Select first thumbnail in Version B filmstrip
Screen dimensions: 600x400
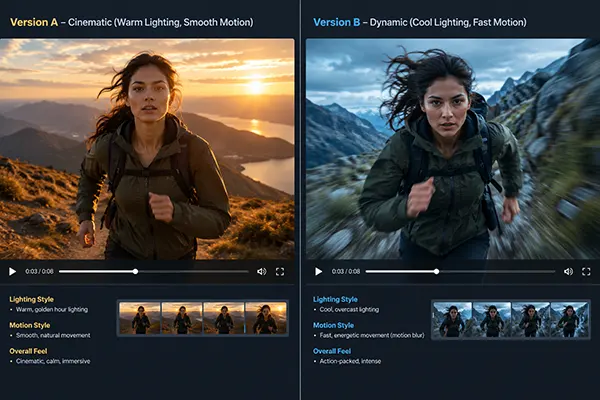pos(452,320)
